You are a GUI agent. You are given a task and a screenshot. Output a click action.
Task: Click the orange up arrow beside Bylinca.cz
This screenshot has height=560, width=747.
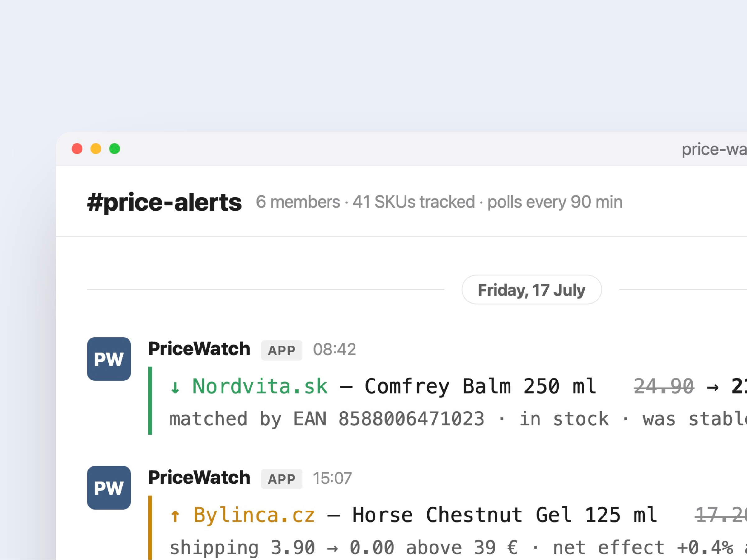click(175, 516)
